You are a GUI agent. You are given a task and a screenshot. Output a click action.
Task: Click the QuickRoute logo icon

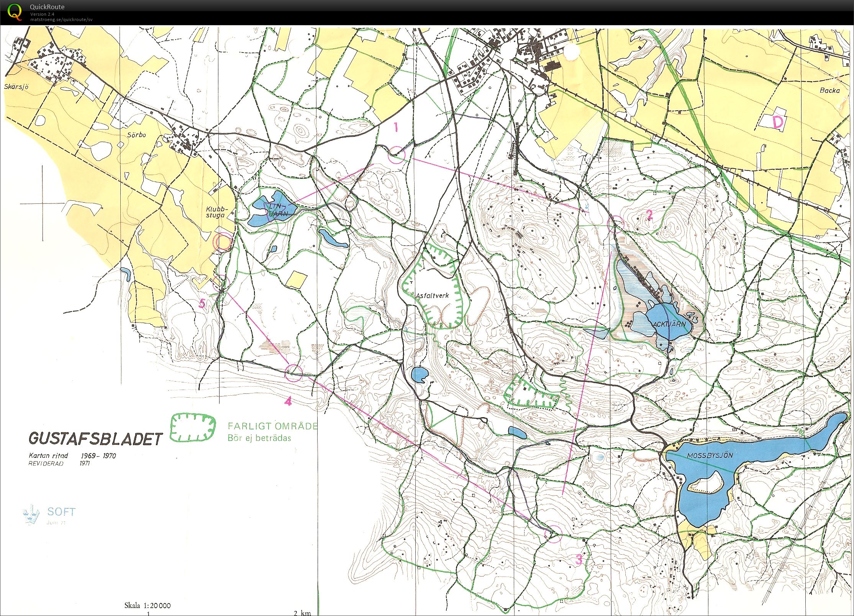click(x=15, y=11)
